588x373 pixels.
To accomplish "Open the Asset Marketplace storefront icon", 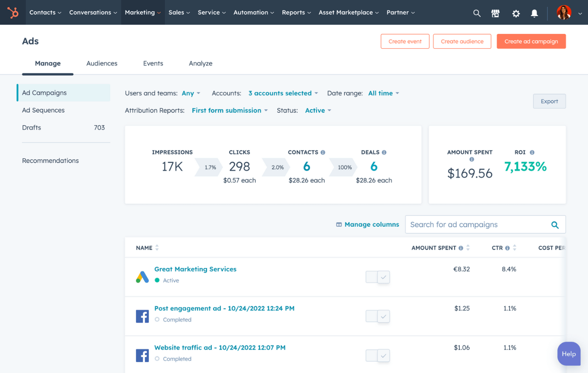I will pos(495,13).
